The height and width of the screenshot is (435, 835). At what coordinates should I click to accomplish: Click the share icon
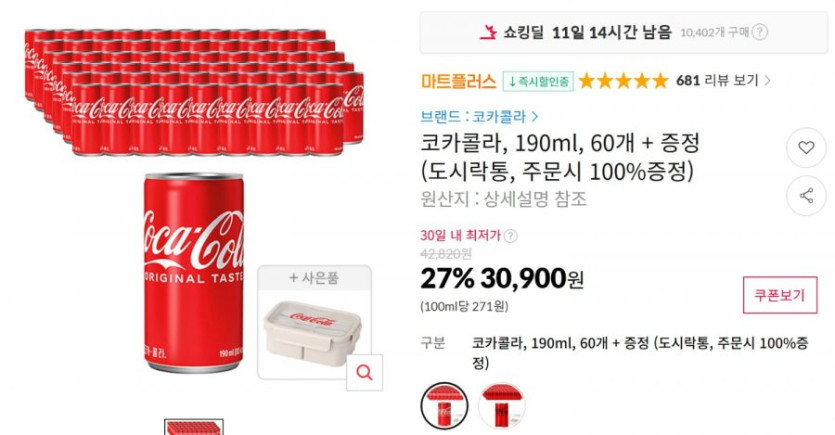(806, 195)
